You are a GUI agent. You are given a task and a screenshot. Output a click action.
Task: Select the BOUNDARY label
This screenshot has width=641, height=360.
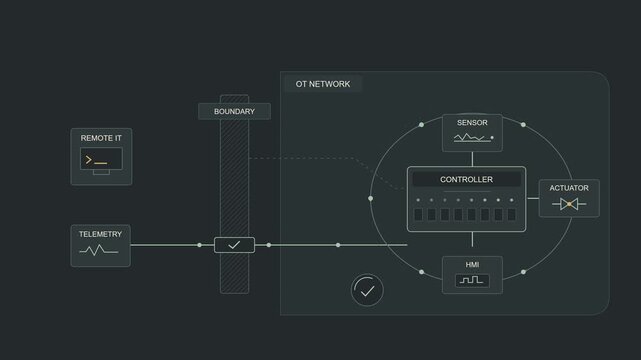coord(234,112)
